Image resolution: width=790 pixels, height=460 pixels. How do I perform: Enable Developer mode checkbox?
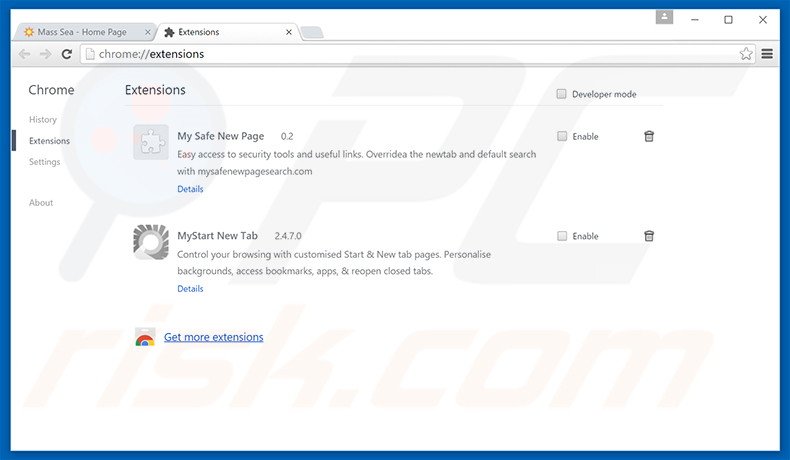tap(561, 94)
